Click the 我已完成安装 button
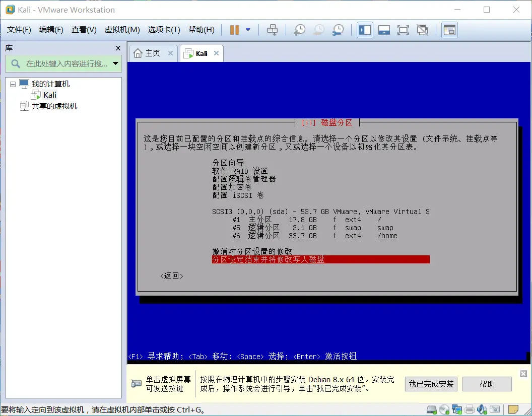The image size is (532, 416). pyautogui.click(x=431, y=384)
